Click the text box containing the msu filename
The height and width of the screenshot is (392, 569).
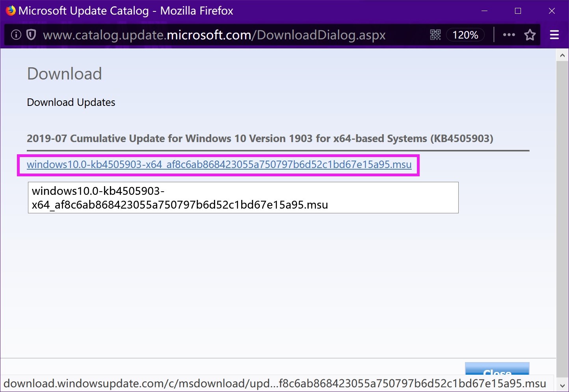click(243, 198)
